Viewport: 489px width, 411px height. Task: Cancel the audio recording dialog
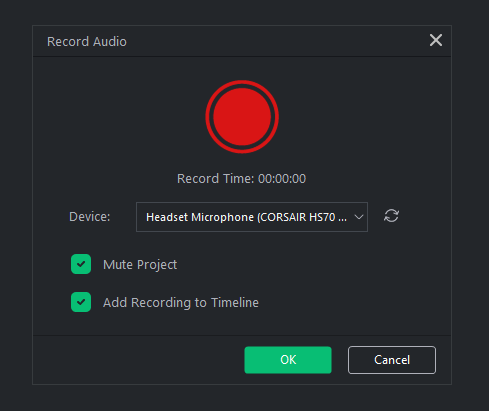coord(392,360)
